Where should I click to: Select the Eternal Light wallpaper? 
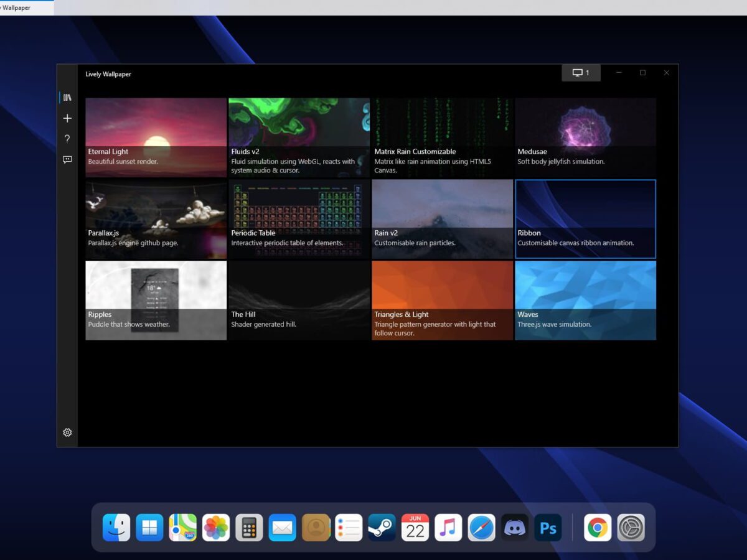click(156, 137)
